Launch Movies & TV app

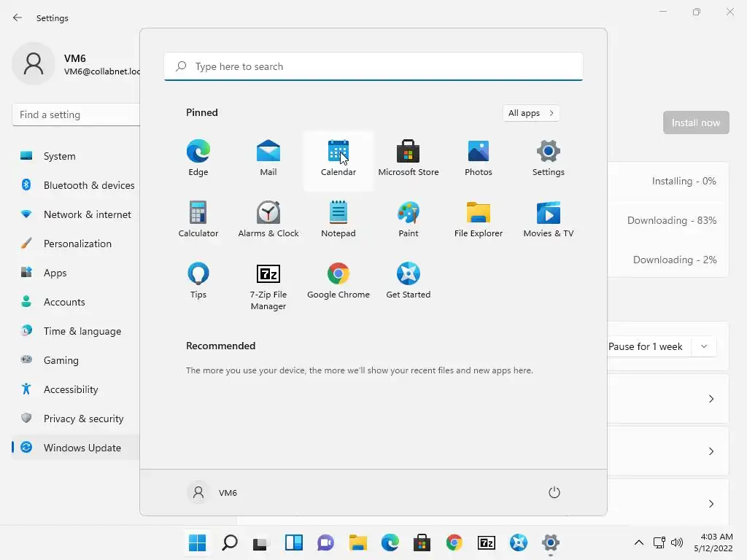click(x=549, y=220)
